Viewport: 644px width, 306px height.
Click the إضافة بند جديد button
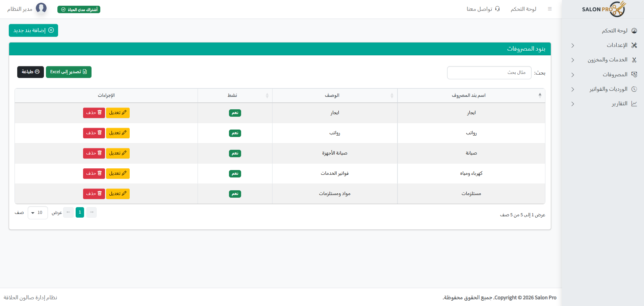tap(33, 30)
